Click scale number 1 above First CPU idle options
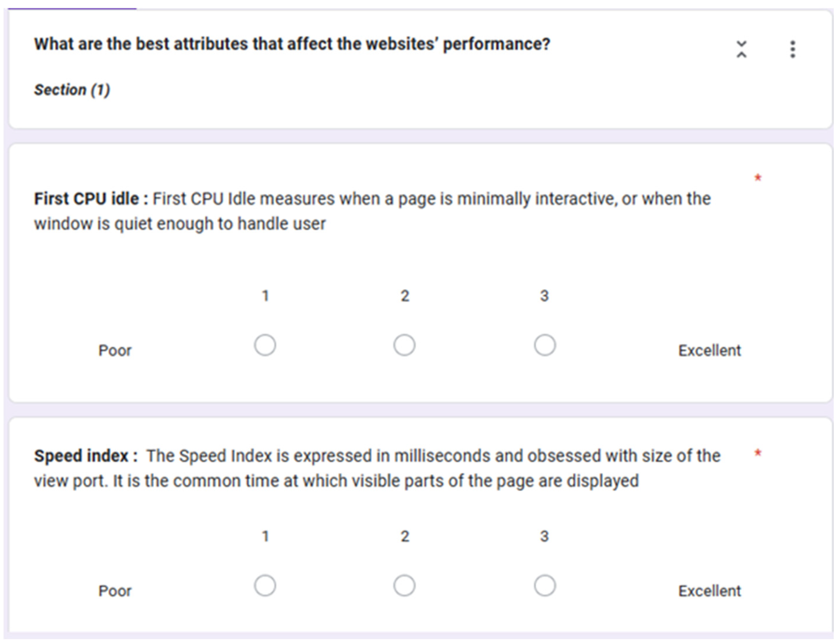839x644 pixels. coord(265,296)
